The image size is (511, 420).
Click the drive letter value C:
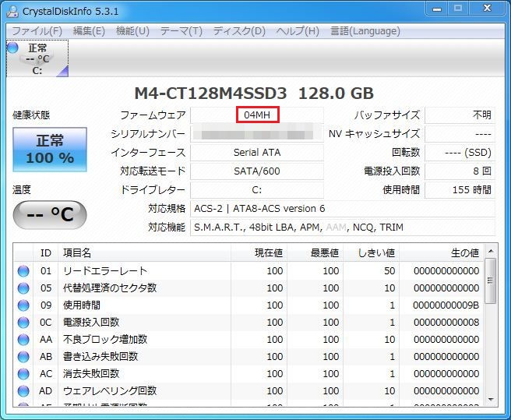(257, 190)
